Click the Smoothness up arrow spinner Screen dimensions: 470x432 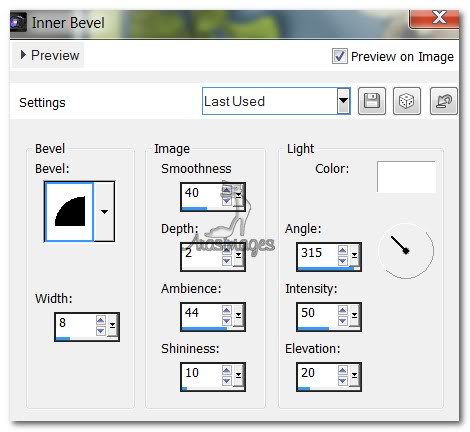coord(226,190)
